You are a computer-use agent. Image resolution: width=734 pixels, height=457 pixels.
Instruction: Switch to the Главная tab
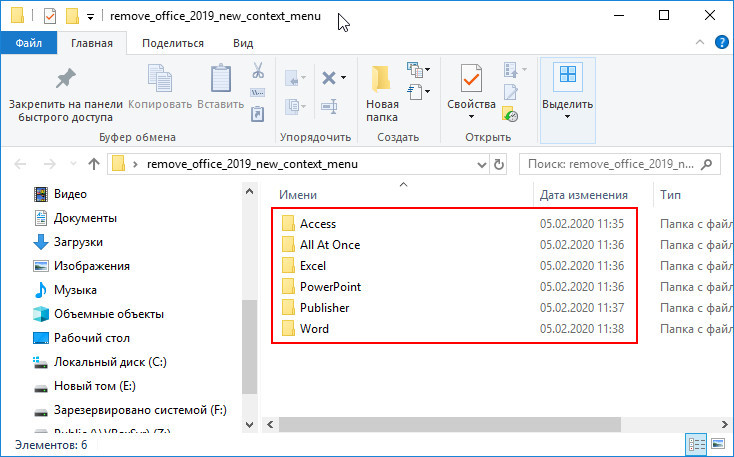(x=92, y=43)
